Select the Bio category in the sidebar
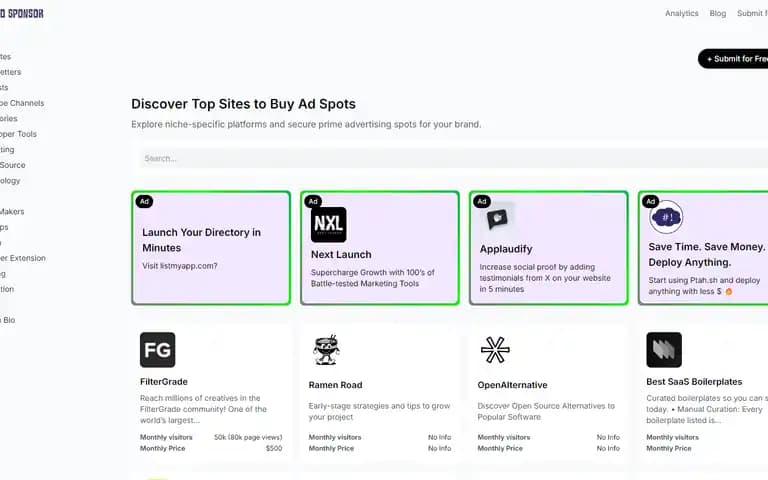768x480 pixels. pos(8,320)
